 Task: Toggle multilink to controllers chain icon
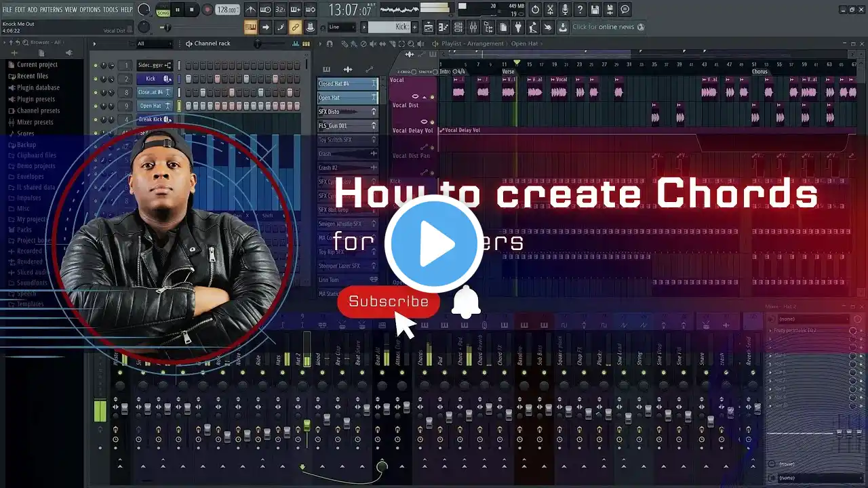295,27
